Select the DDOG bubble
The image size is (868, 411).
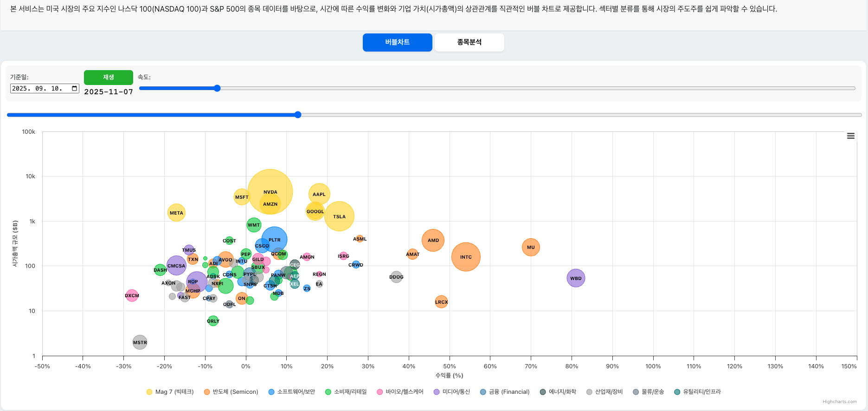pos(396,277)
